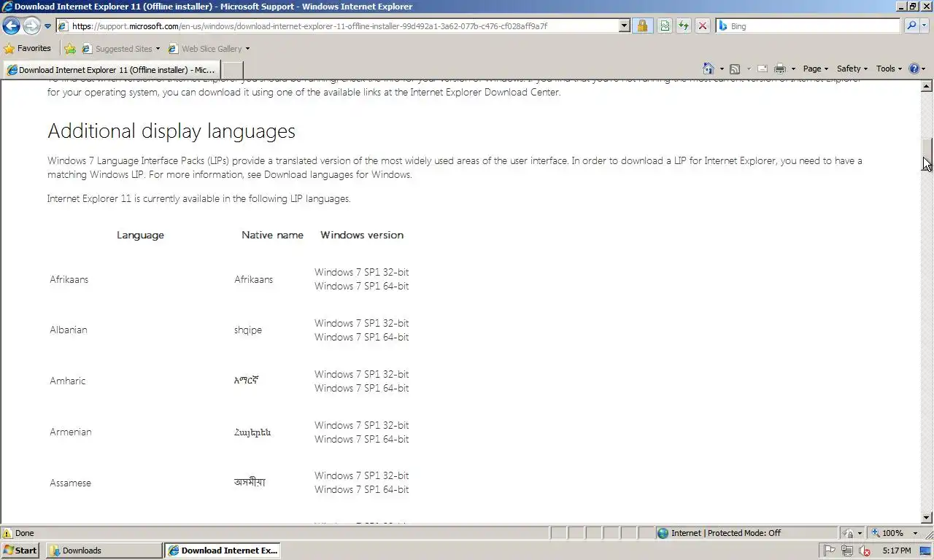
Task: Click the 'shqipe' native name
Action: (x=248, y=330)
